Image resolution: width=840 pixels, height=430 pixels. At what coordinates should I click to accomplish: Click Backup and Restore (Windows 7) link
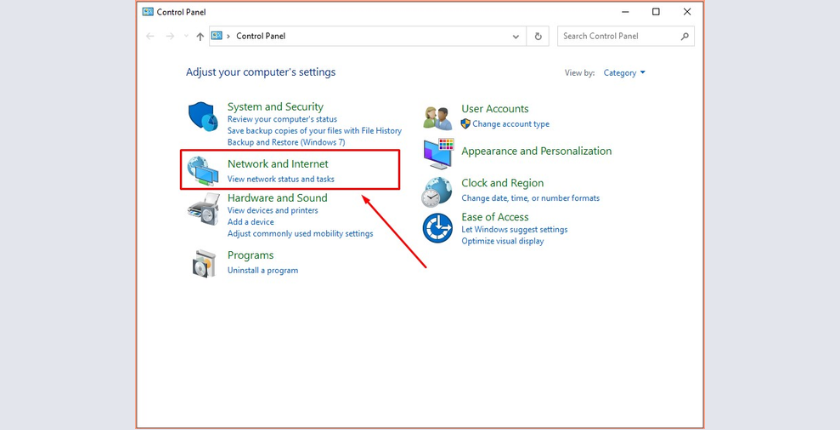(x=286, y=142)
